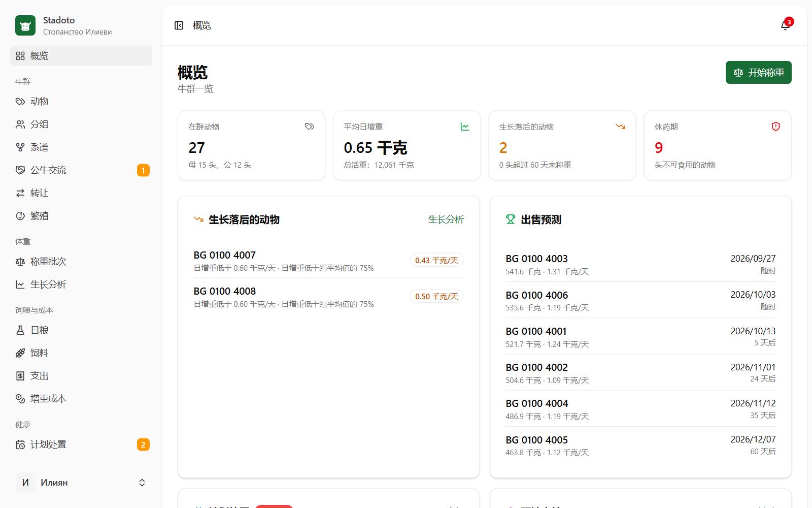812x508 pixels.
Task: Click the tag icon beside 动物
Action: click(20, 102)
